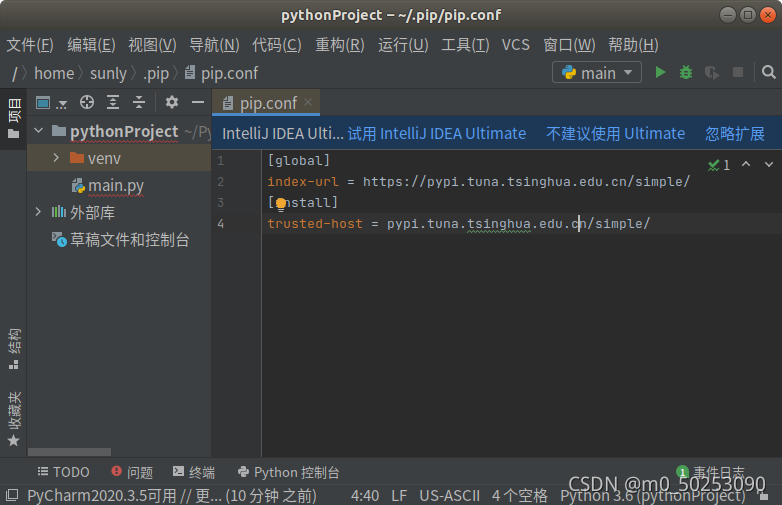The width and height of the screenshot is (782, 505).
Task: Toggle the 收藏夹 side tool window
Action: tap(13, 419)
